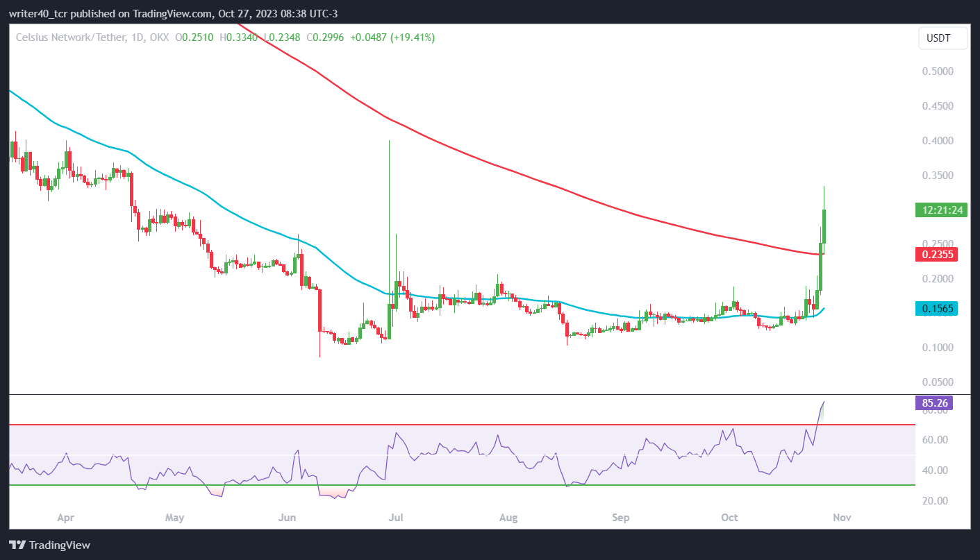Image resolution: width=980 pixels, height=560 pixels.
Task: Select the open value O0.2510
Action: click(195, 37)
